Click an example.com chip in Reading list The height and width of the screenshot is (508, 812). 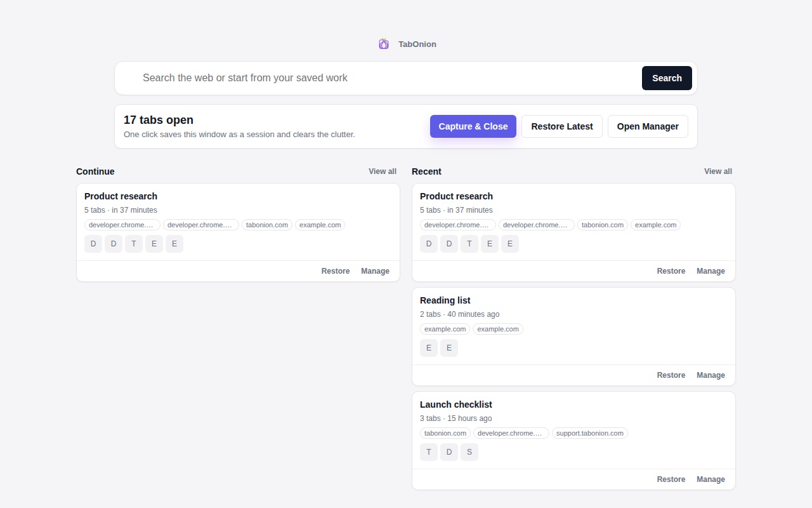tap(445, 329)
